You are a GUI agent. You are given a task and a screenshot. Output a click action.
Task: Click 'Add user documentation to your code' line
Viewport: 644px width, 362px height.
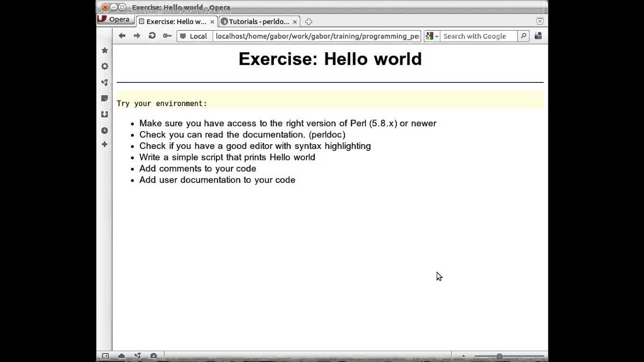click(x=217, y=180)
